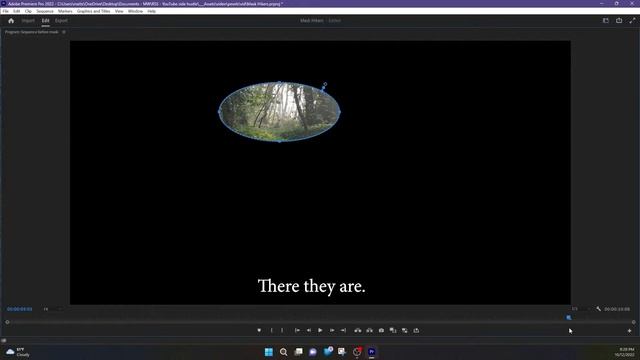This screenshot has width=640, height=360.
Task: Click the share export icon in transport bar
Action: (416, 331)
